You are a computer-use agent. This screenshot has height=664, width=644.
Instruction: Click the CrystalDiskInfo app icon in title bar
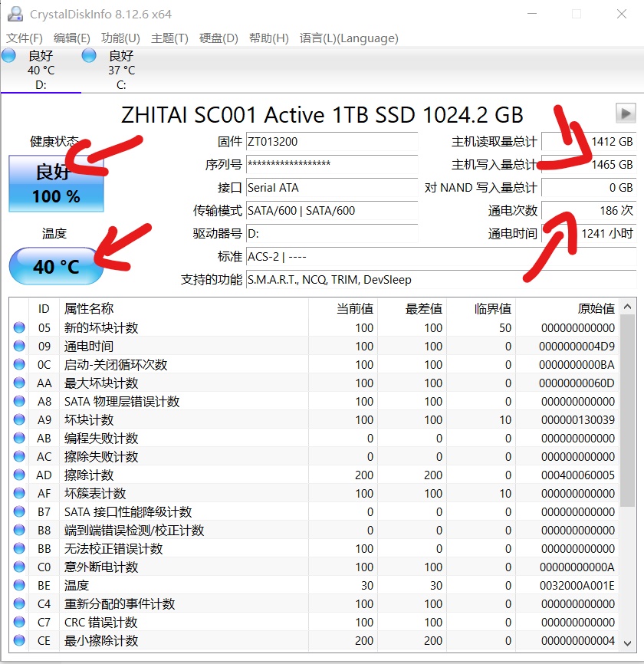(16, 13)
